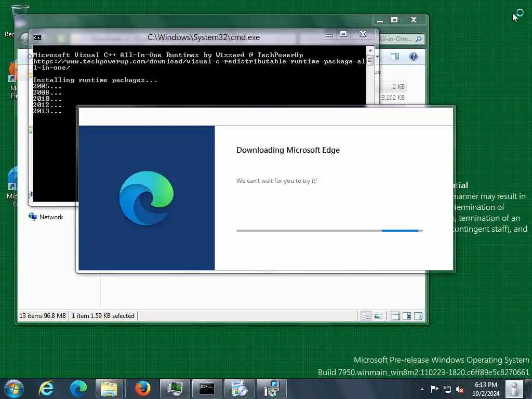Switch to the cmd.exe taskbar button
This screenshot has height=399, width=532.
[207, 389]
